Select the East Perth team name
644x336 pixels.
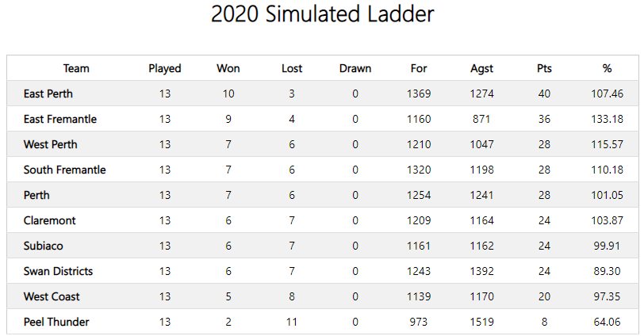(x=48, y=94)
